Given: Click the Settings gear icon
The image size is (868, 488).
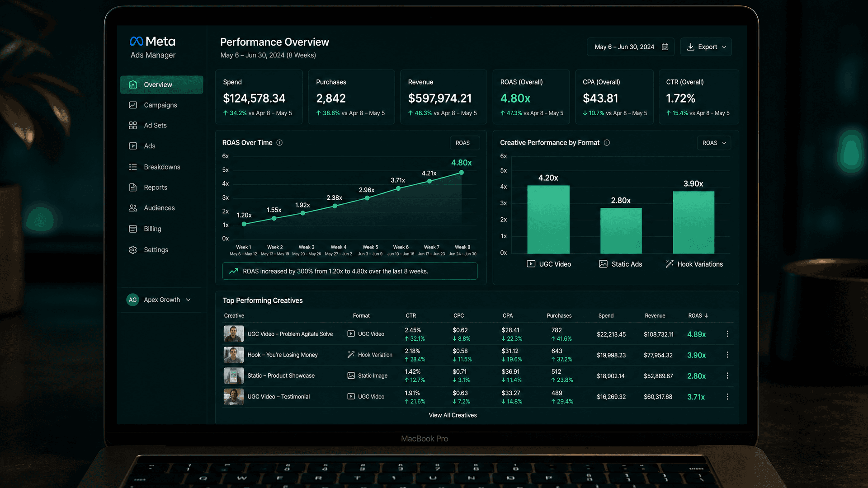Looking at the screenshot, I should point(133,250).
